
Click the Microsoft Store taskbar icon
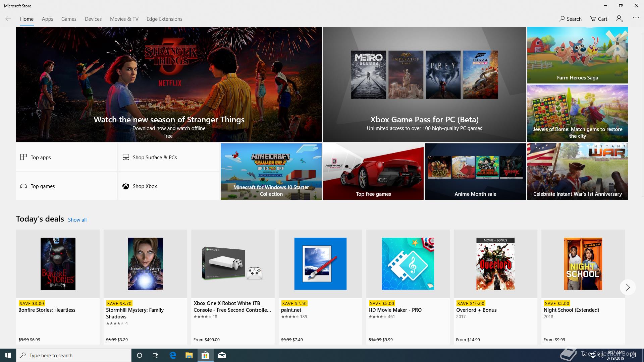205,355
